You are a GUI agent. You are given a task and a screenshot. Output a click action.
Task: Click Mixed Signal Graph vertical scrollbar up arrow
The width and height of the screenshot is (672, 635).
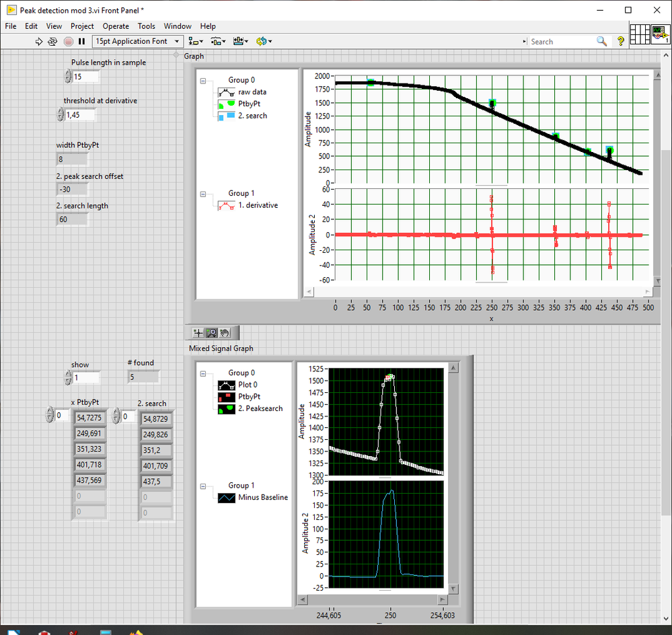pyautogui.click(x=453, y=368)
